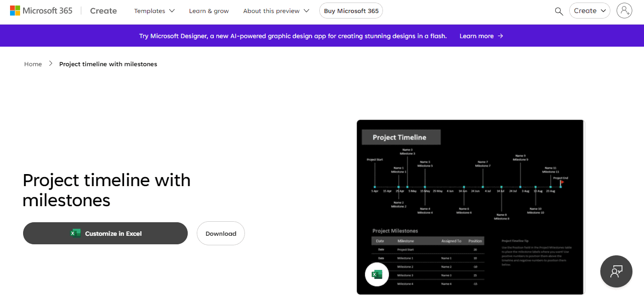
Task: Open the feedback chat floating button
Action: [616, 271]
